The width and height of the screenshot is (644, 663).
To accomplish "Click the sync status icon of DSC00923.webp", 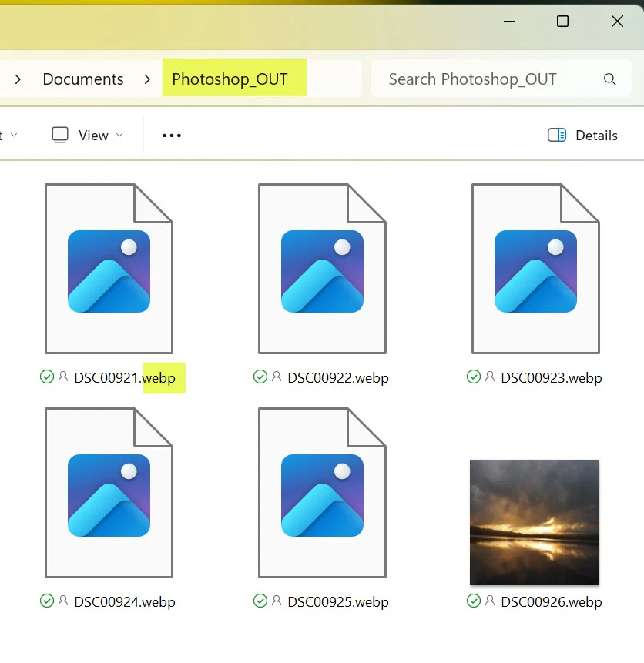I will pos(474,377).
